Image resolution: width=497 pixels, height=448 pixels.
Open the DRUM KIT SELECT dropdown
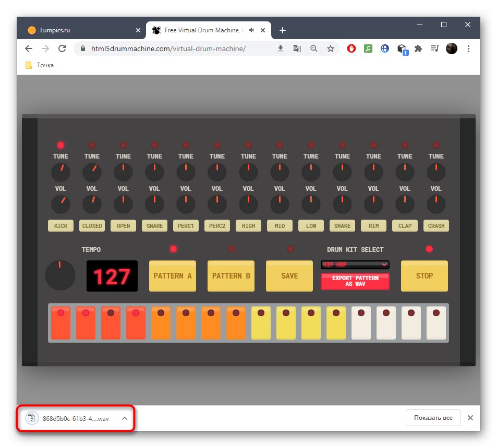pos(355,265)
